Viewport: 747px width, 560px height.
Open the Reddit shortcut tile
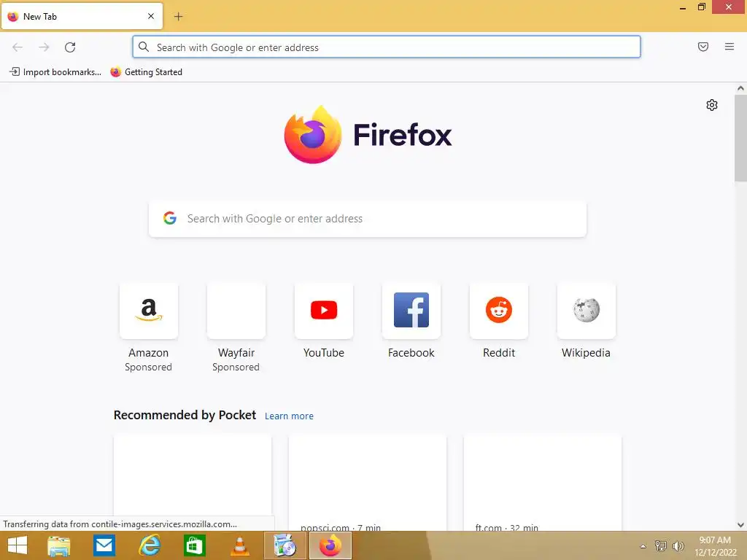coord(499,311)
